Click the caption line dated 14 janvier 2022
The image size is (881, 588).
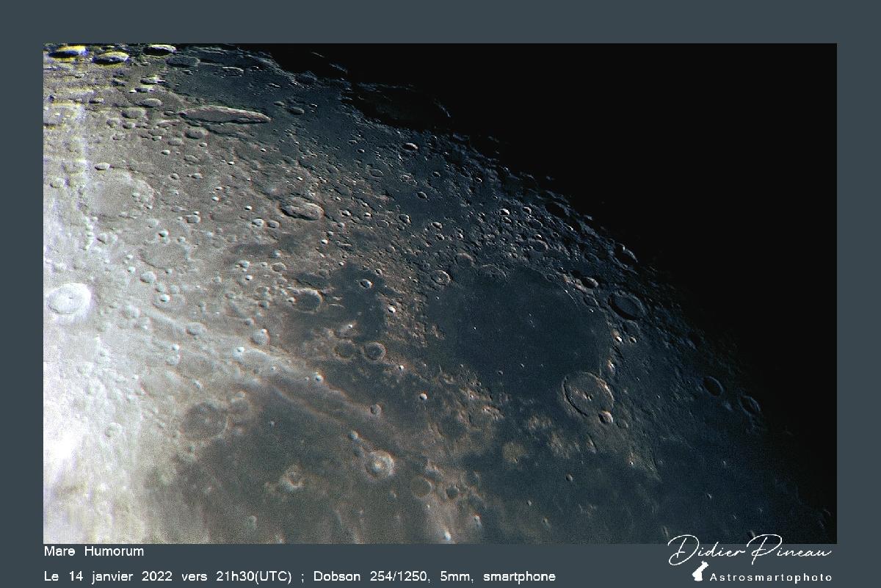pos(300,577)
